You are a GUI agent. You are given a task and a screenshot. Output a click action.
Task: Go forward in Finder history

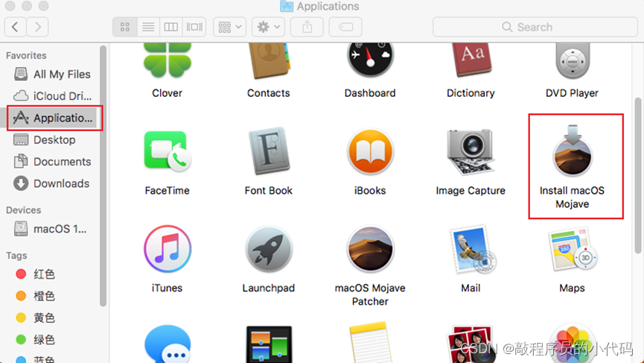click(38, 27)
